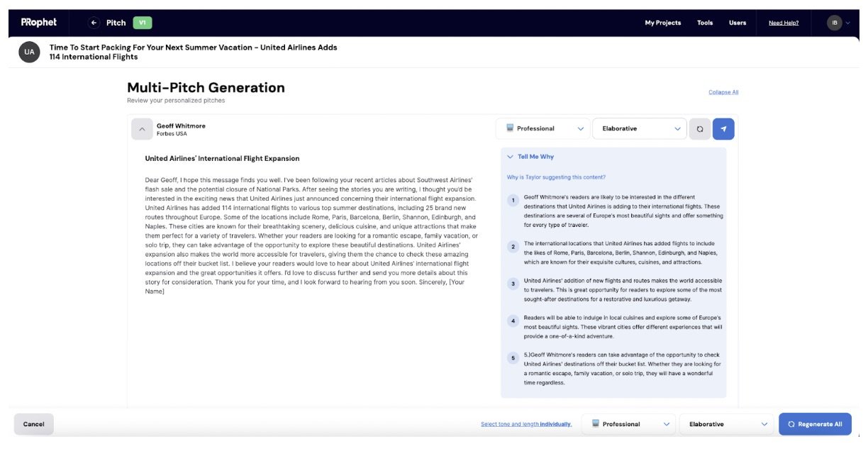Click the project headline 'Time To Start Packing'
Image resolution: width=868 pixels, height=451 pixels.
(194, 52)
